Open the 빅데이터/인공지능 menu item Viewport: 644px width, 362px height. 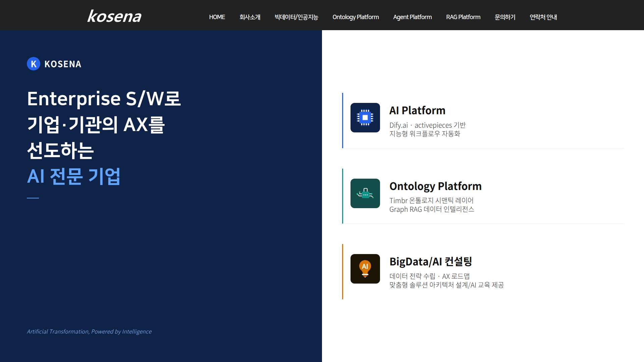point(296,17)
